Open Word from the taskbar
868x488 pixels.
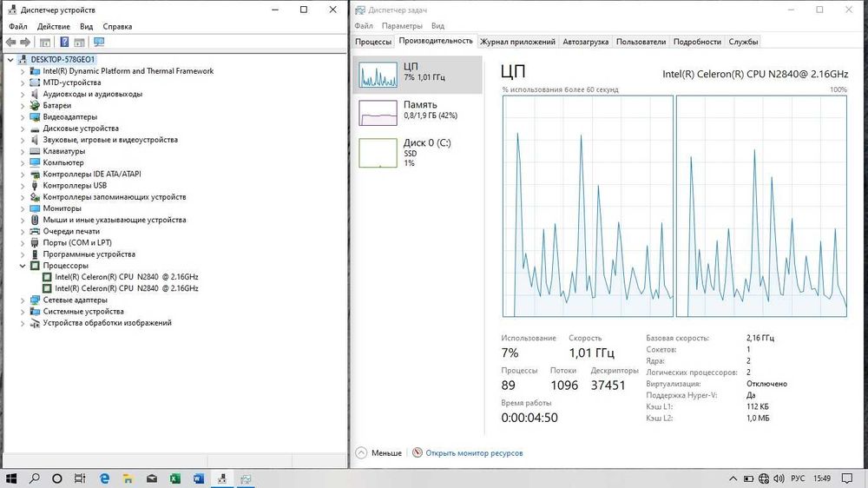point(199,478)
